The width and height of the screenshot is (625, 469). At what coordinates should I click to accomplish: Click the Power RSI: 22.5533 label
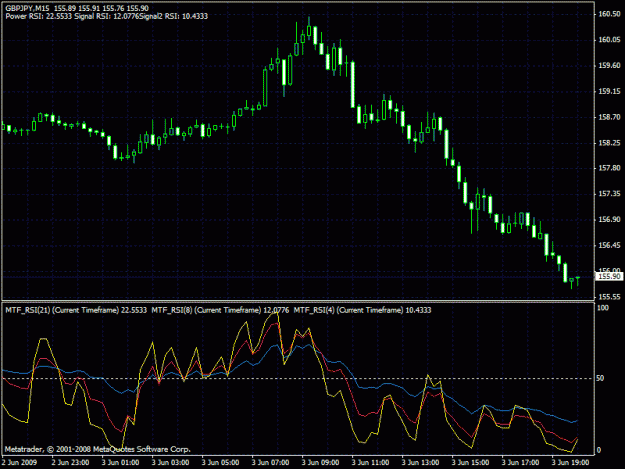[39, 16]
